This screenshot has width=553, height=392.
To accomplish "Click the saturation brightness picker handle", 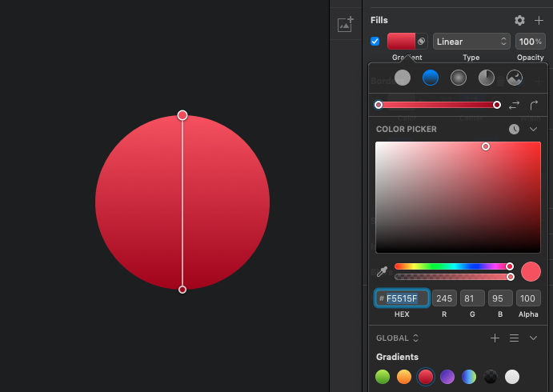I will [x=486, y=146].
